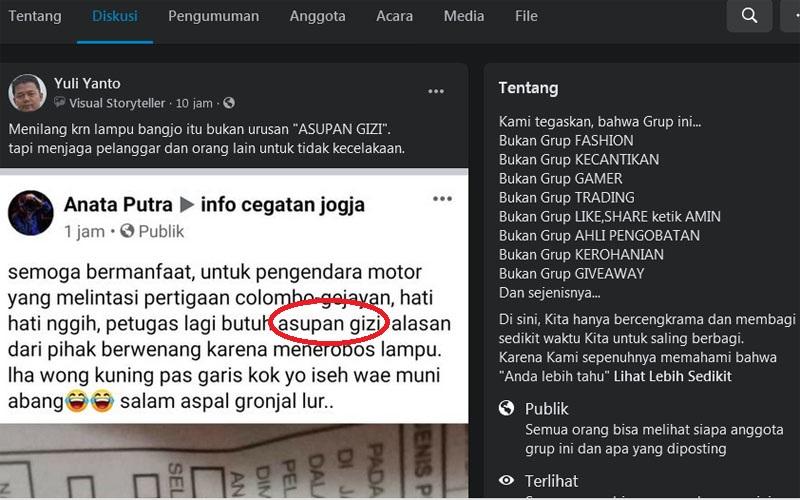The width and height of the screenshot is (800, 500).
Task: Click the Publik globe icon in Tentang panel
Action: (506, 408)
